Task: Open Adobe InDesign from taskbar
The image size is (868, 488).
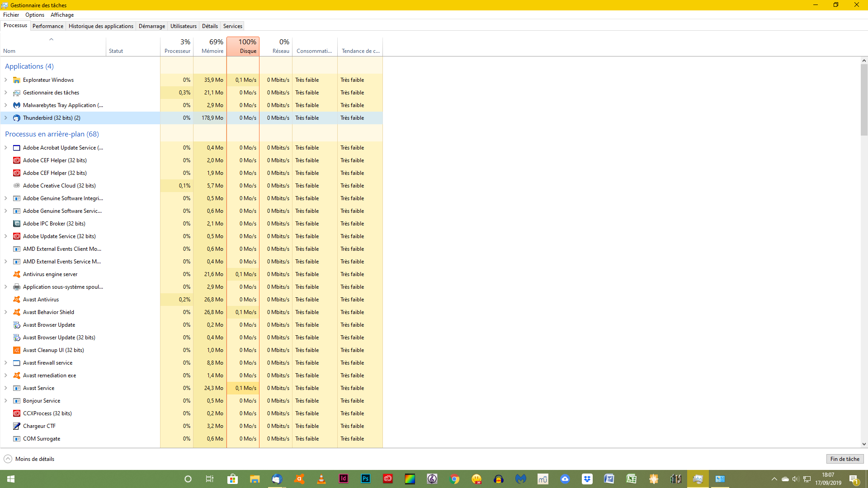Action: [344, 479]
